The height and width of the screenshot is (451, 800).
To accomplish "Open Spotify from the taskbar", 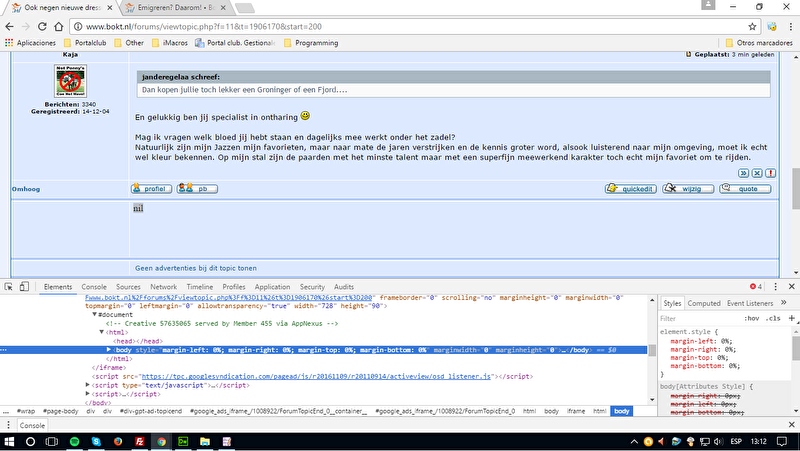I will coord(74,441).
